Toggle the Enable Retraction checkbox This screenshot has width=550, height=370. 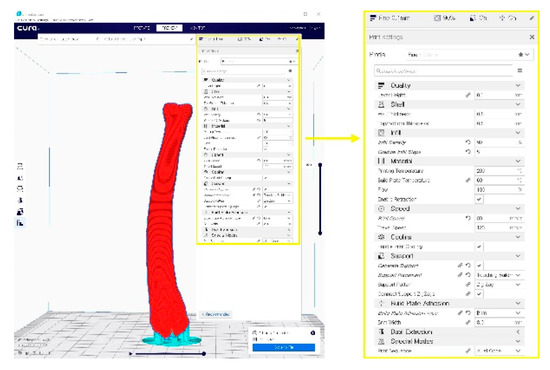click(x=479, y=199)
